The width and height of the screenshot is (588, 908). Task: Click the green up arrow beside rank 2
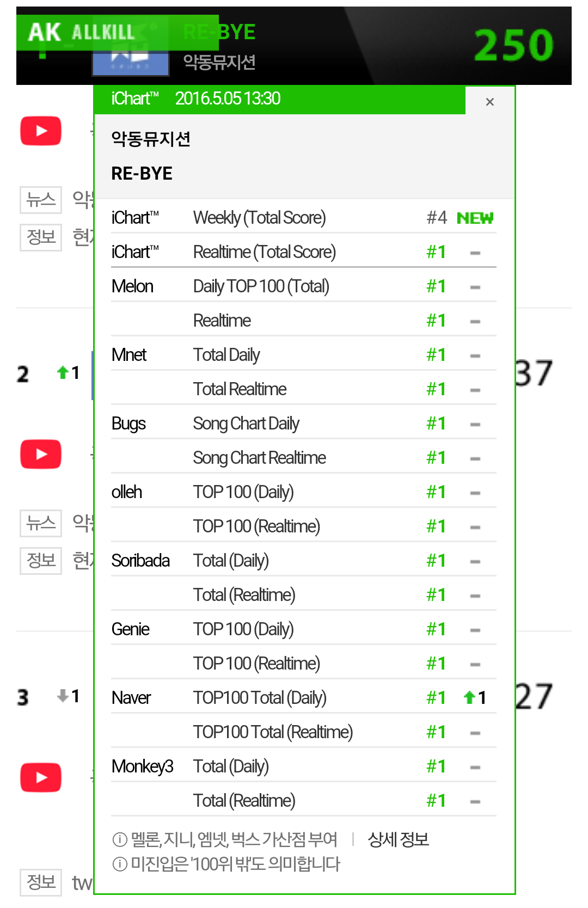click(x=63, y=372)
